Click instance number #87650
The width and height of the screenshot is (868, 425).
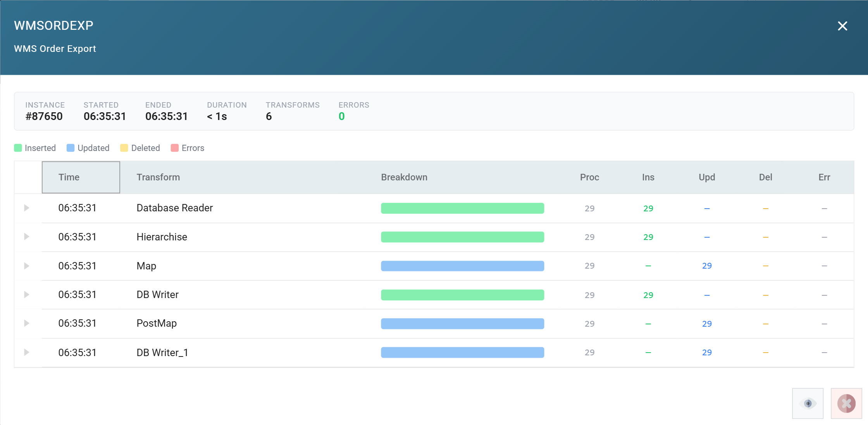tap(44, 117)
